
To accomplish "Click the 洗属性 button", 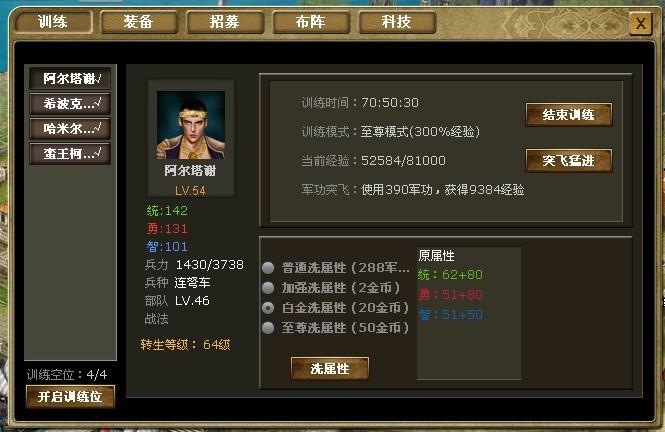I will [330, 368].
